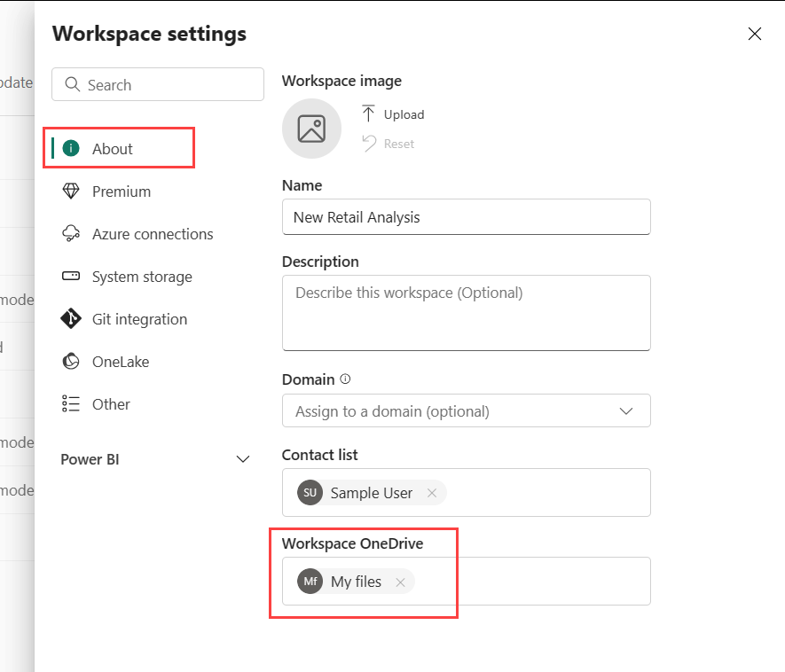Select the Other settings list icon

click(70, 404)
